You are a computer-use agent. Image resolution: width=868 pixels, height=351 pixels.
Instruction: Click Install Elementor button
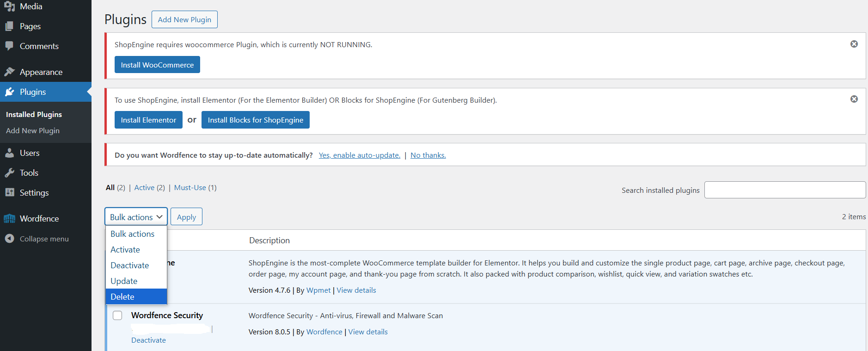(148, 120)
